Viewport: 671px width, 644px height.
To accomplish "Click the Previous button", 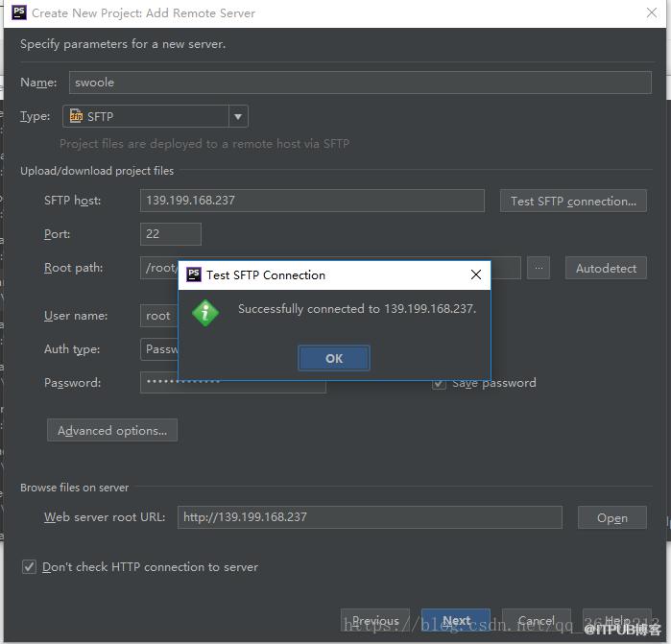I will click(375, 620).
